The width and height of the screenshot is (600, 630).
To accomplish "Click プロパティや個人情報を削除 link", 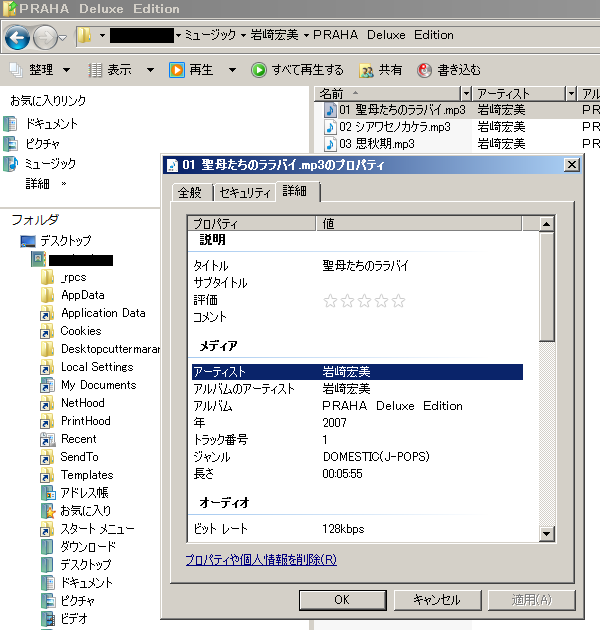I will (261, 560).
